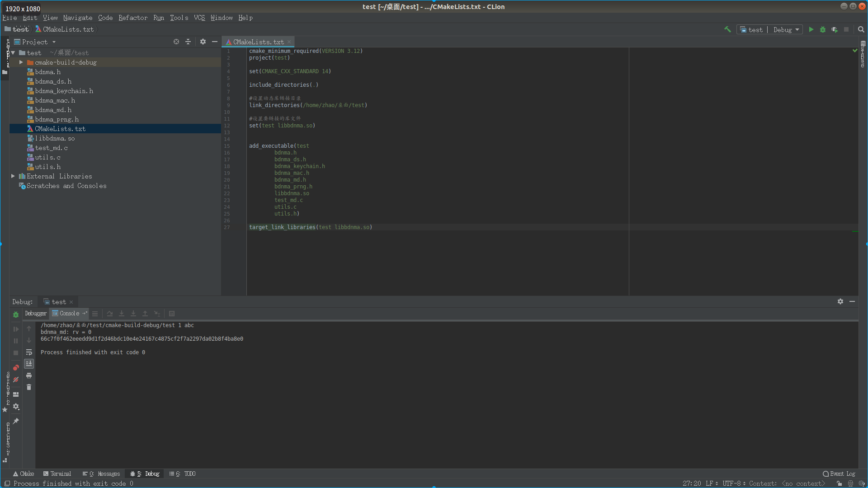
Task: Run the project with the green play icon
Action: point(811,29)
